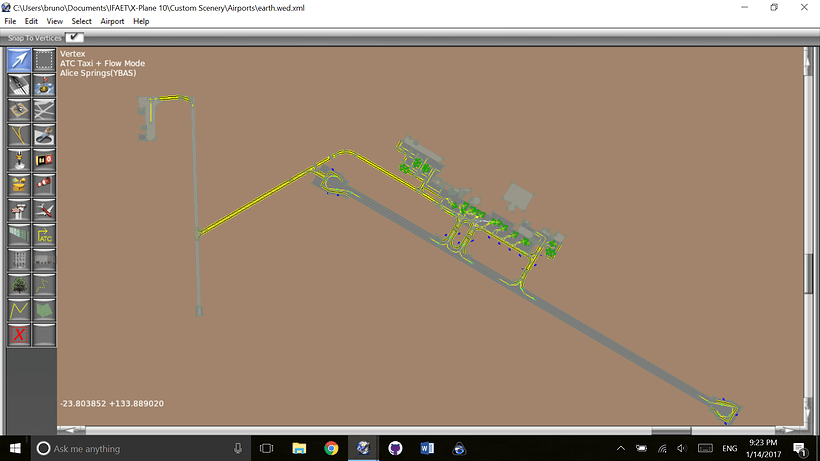Select the Taxiway pavement tool

click(44, 110)
